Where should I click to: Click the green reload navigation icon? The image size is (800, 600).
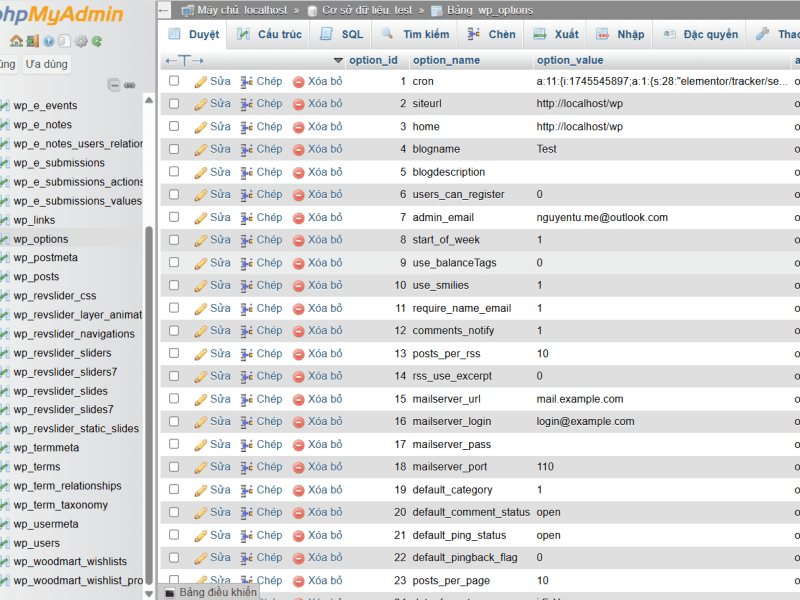click(97, 41)
